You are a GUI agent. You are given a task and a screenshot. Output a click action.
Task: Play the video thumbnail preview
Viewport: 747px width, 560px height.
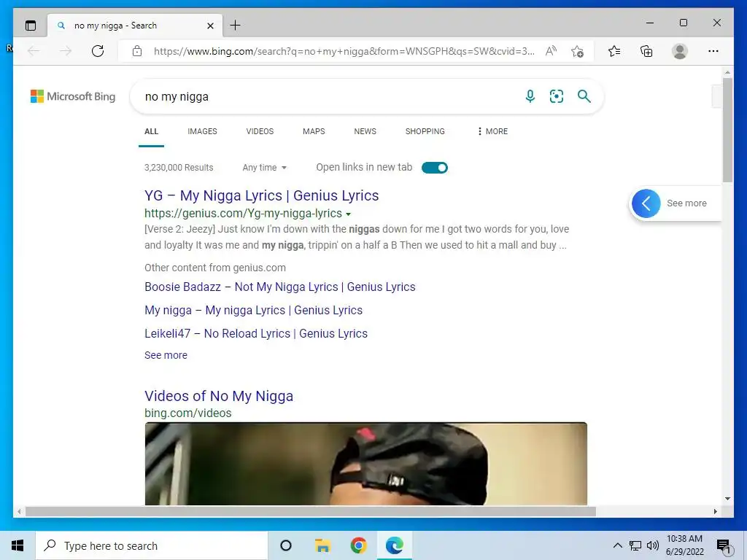(x=366, y=464)
